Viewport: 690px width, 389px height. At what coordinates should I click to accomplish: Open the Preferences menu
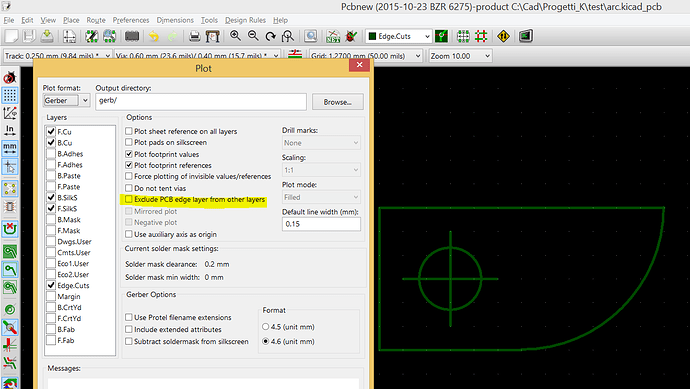131,20
